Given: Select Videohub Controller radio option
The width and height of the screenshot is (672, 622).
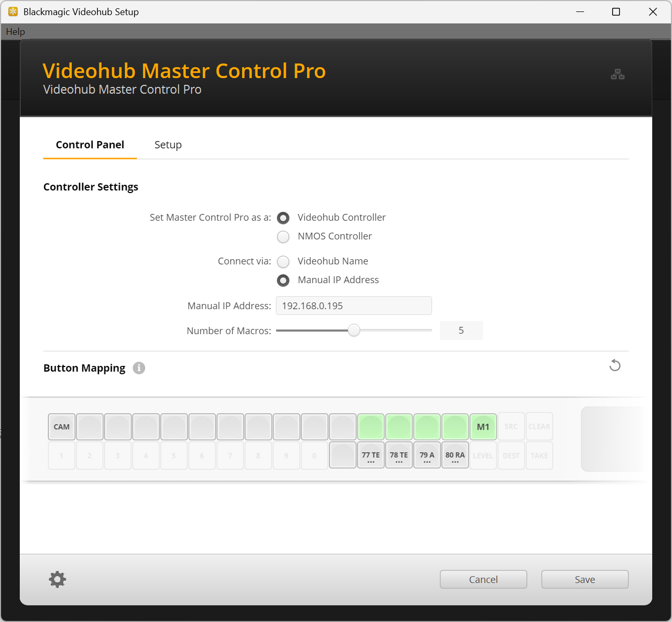Looking at the screenshot, I should tap(283, 218).
